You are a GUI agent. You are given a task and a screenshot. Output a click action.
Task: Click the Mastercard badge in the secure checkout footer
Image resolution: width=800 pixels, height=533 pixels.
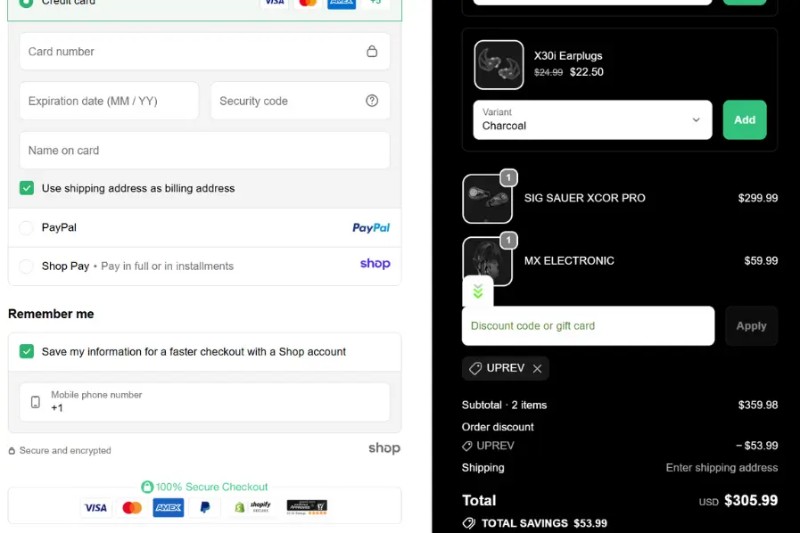(132, 507)
